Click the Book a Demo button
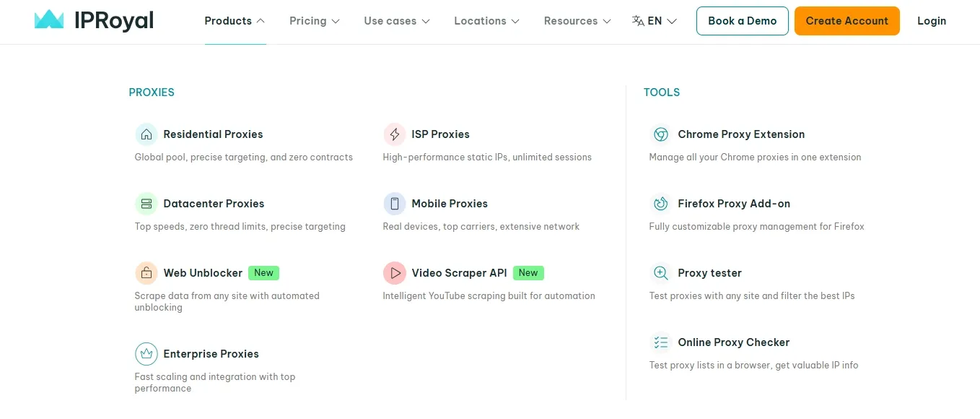Viewport: 980px width, 419px height. click(x=742, y=21)
